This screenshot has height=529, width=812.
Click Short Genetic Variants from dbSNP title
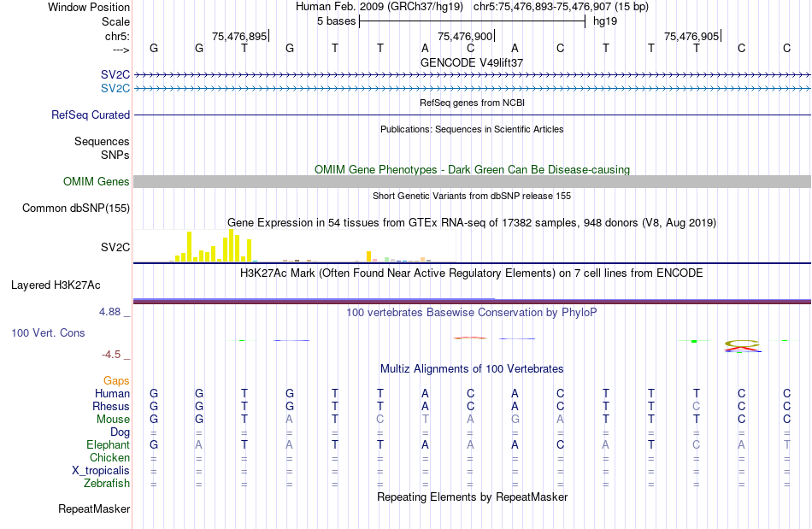pyautogui.click(x=472, y=196)
